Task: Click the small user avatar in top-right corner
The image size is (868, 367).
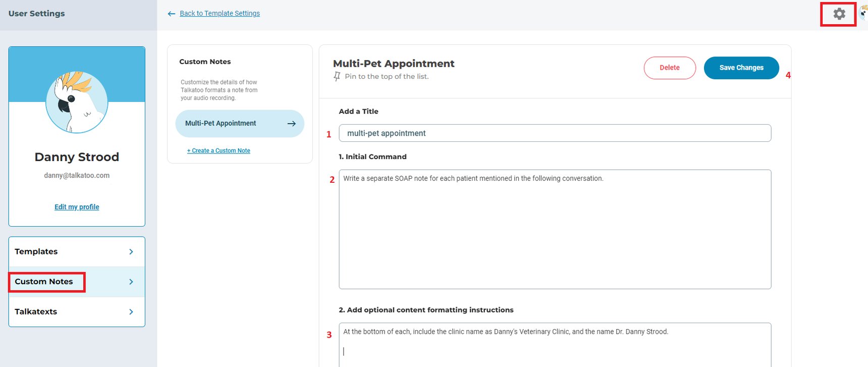Action: 863,14
